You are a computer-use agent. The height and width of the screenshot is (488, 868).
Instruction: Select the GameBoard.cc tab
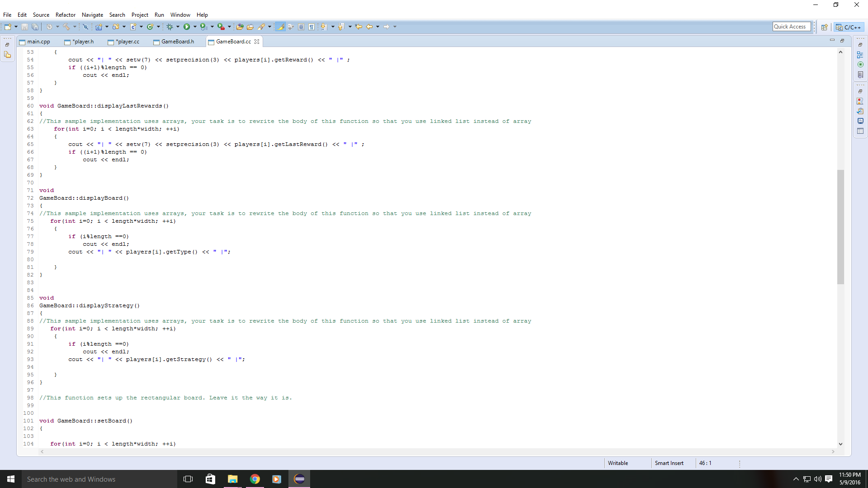(x=234, y=41)
